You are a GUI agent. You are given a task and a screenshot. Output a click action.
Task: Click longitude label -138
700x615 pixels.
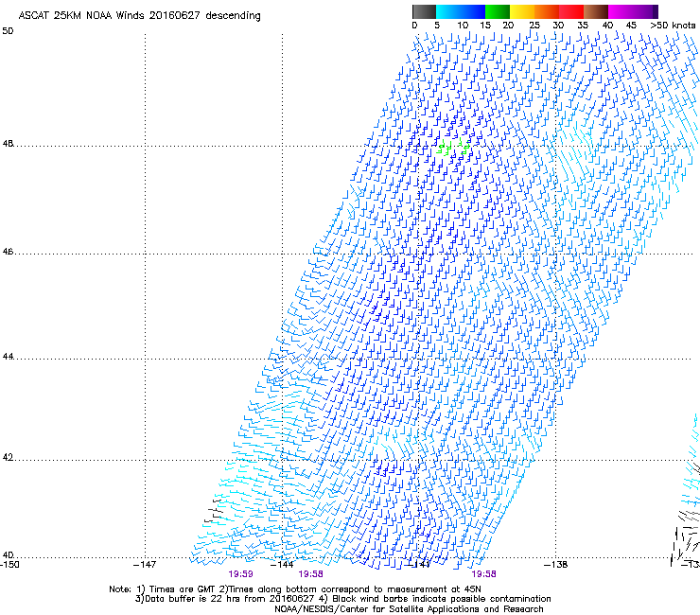click(556, 564)
